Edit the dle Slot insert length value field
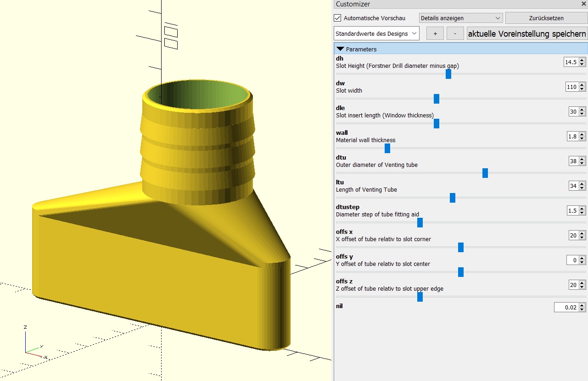The height and width of the screenshot is (381, 588). (x=574, y=111)
